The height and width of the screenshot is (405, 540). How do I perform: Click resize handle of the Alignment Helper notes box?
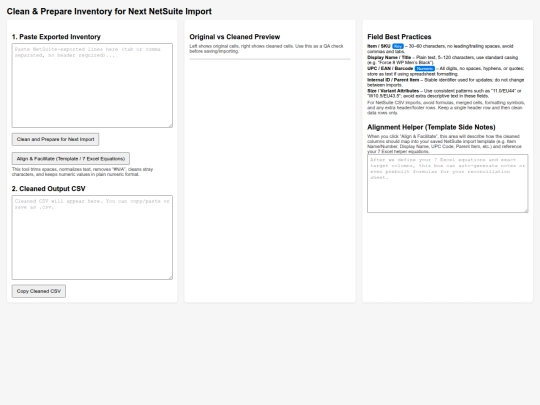tap(526, 210)
